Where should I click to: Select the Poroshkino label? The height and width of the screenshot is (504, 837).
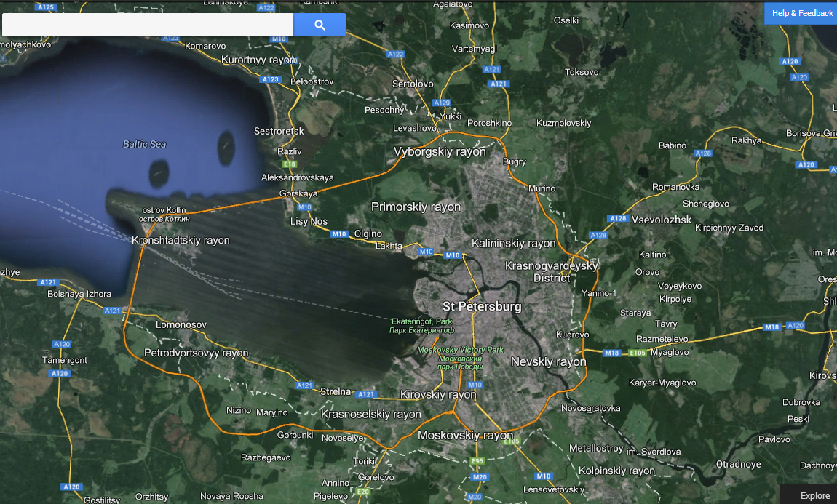coord(490,123)
